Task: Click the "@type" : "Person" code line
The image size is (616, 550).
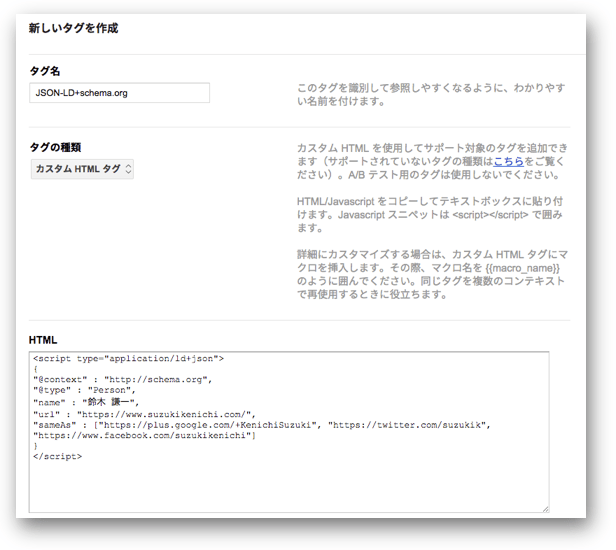Action: pyautogui.click(x=84, y=390)
